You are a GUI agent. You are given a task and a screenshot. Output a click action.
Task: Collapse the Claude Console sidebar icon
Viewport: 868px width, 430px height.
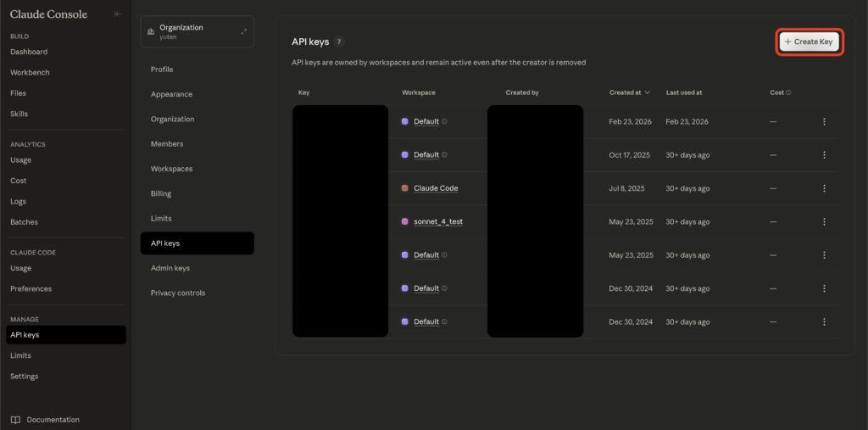point(117,14)
